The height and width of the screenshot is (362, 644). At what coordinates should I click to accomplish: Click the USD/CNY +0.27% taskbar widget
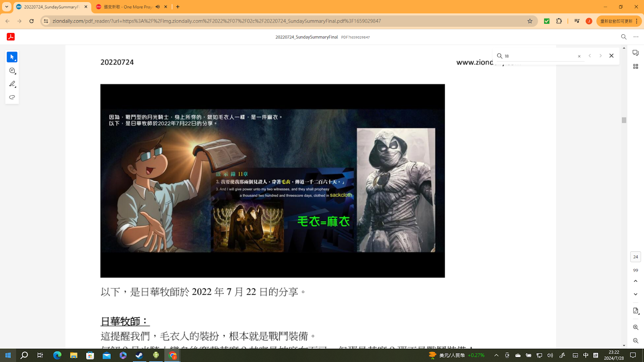point(456,355)
